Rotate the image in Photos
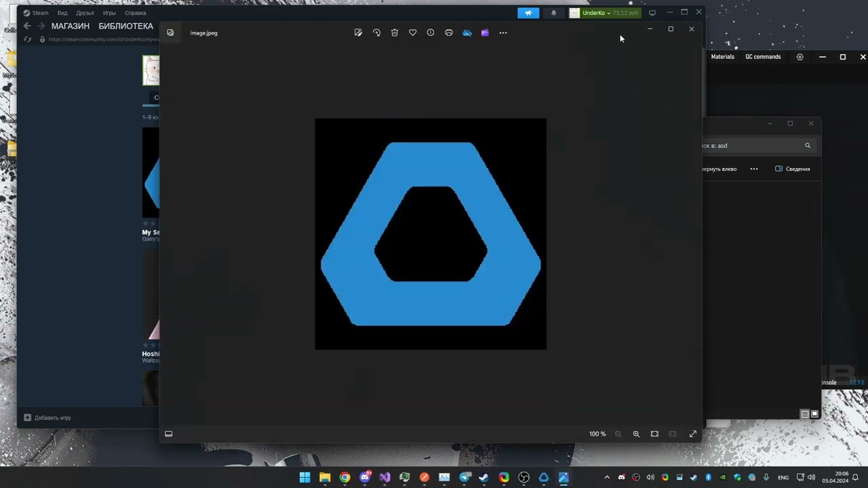The height and width of the screenshot is (488, 868). (376, 33)
